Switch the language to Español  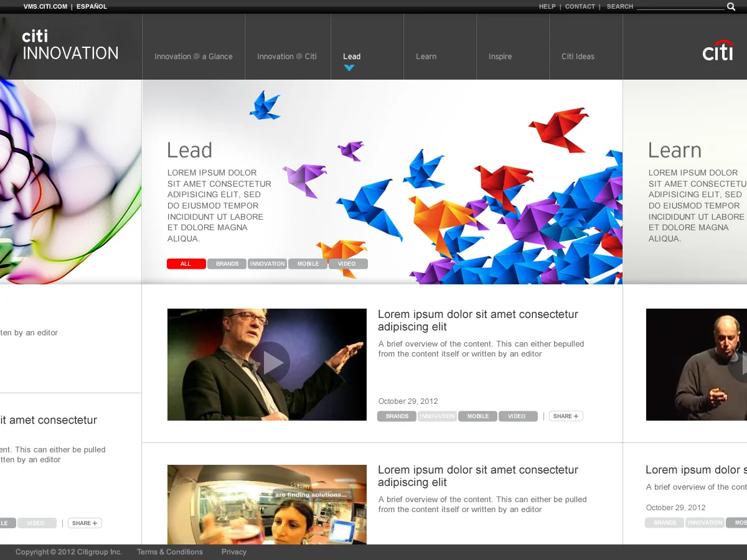[x=92, y=7]
